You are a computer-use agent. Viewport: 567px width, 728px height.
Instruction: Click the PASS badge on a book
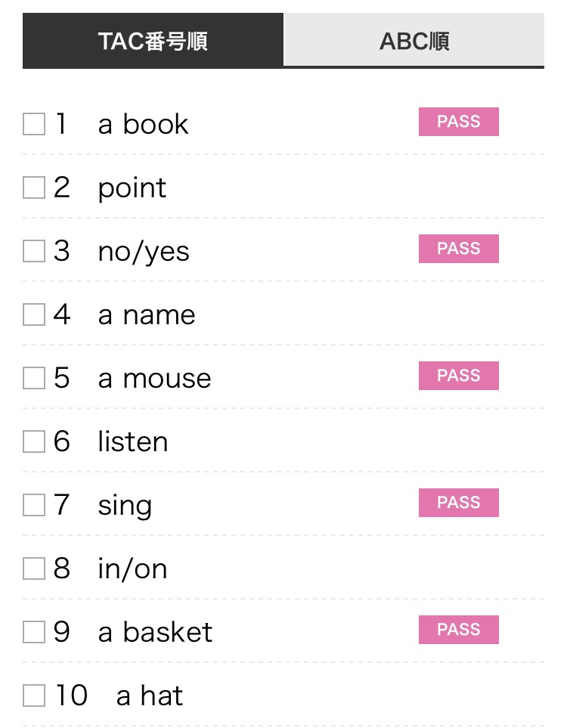459,122
